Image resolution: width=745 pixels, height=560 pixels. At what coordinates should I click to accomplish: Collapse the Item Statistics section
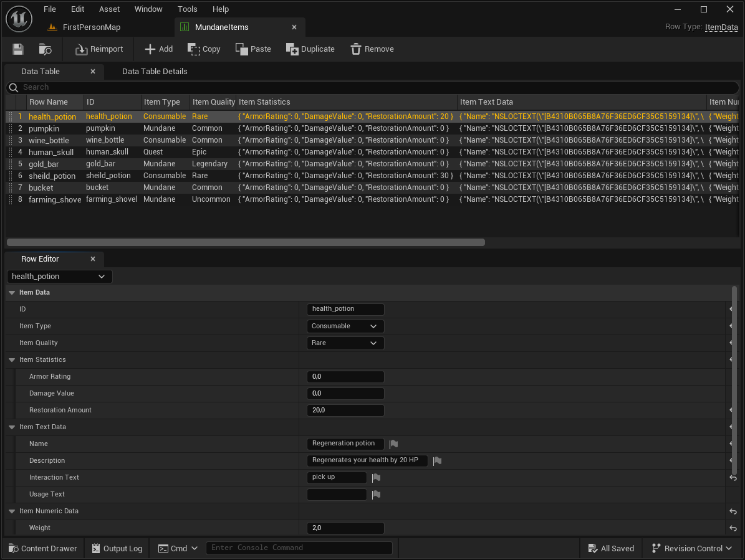point(12,360)
